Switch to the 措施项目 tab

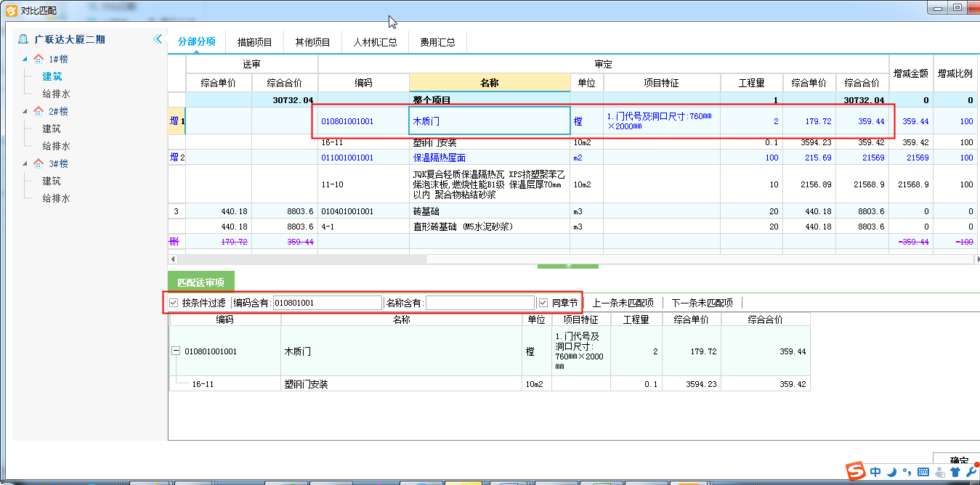pos(254,42)
